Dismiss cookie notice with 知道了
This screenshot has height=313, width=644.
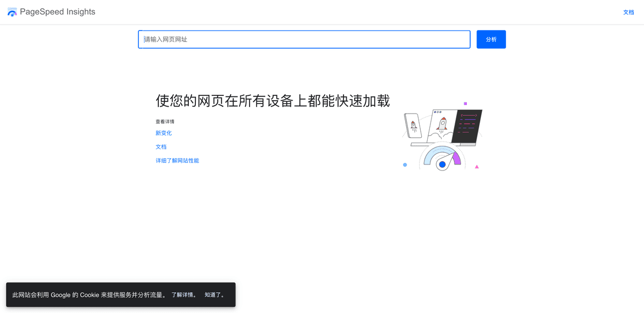[215, 295]
